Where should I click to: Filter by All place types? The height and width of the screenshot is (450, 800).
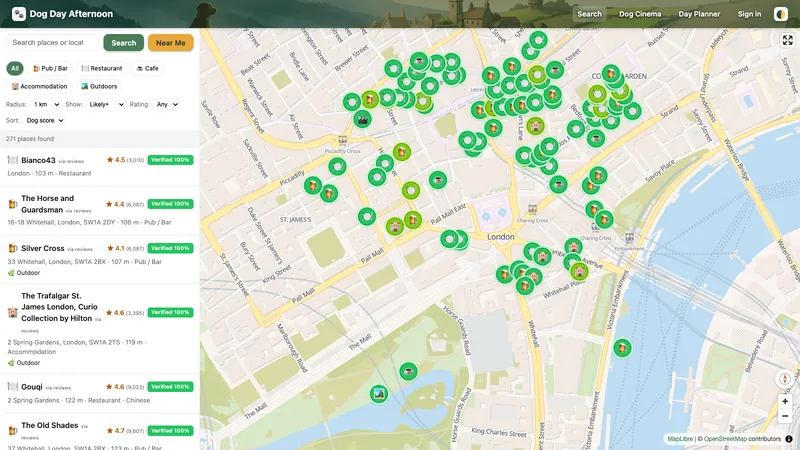pyautogui.click(x=15, y=68)
